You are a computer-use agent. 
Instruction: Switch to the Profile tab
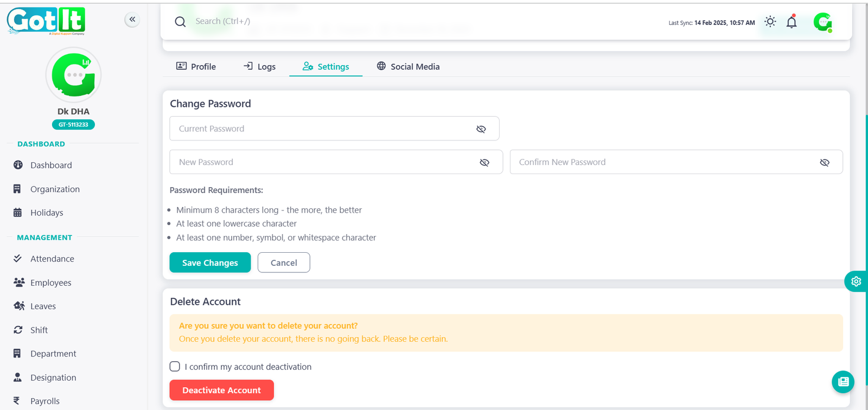tap(196, 67)
